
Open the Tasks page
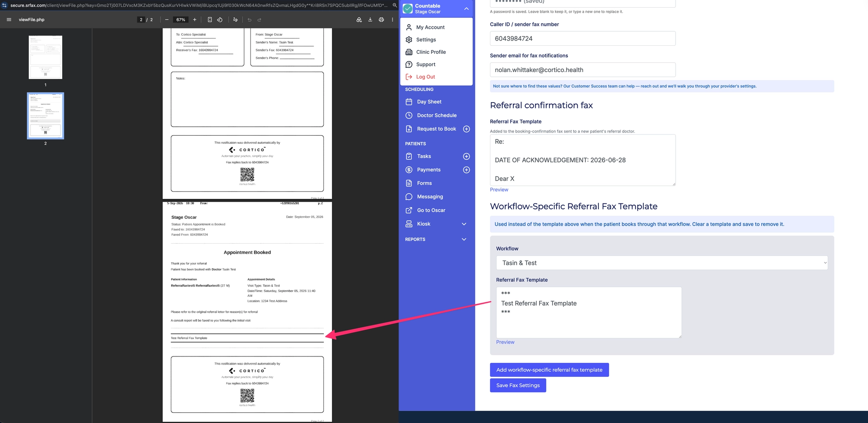point(424,156)
